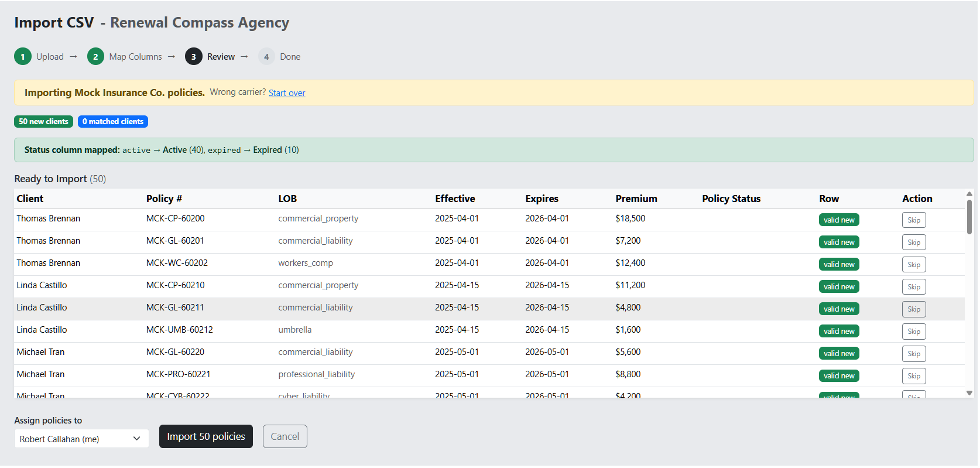Screen dimensions: 980x468
Task: Click Status column mapped banner text
Action: pos(162,150)
